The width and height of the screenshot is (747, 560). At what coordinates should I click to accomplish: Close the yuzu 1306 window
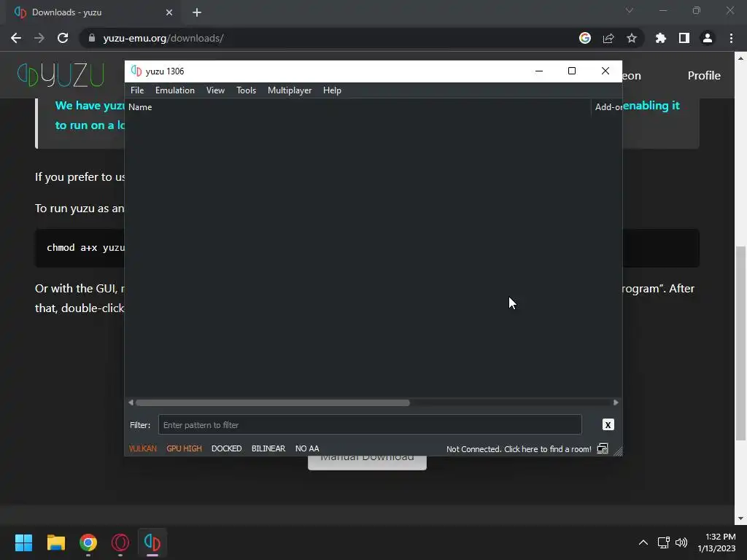tap(605, 71)
